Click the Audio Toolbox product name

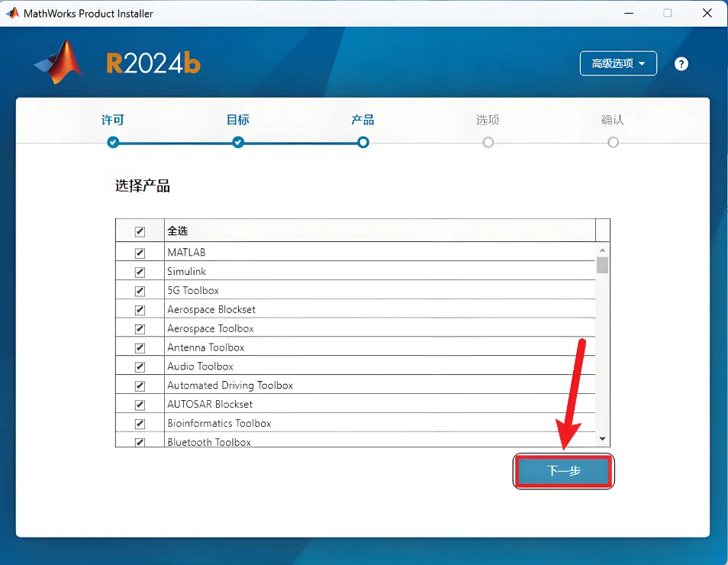pos(200,366)
